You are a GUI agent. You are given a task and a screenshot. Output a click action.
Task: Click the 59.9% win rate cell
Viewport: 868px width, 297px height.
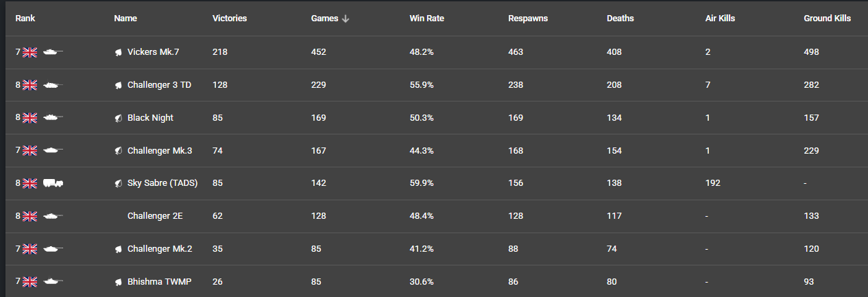(x=422, y=183)
